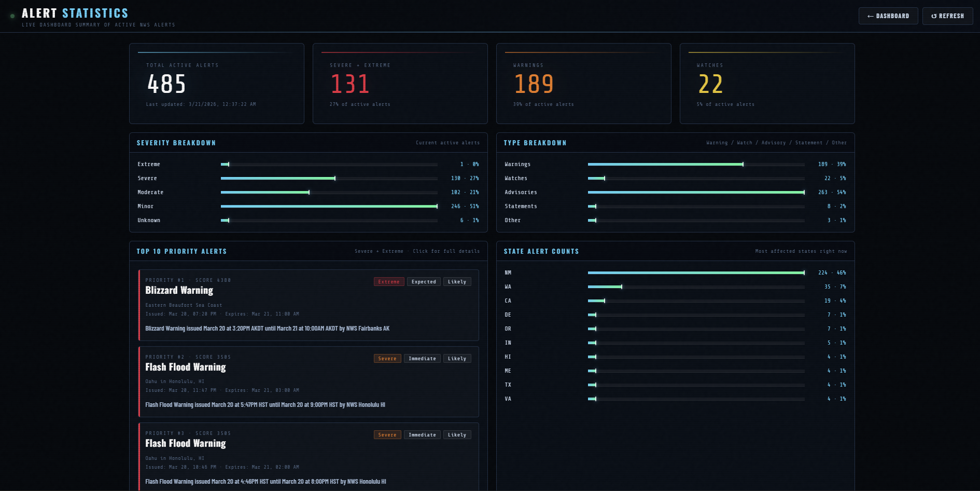Click the Likely badge on Priority #1 alert
The height and width of the screenshot is (491, 980).
(457, 282)
